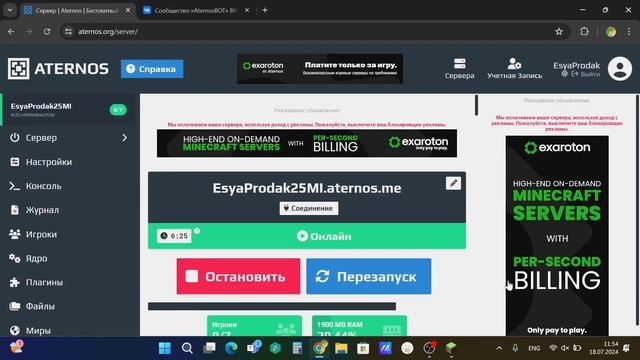Viewport: 640px width, 360px height.
Task: Open Calculator from the taskbar
Action: click(x=297, y=348)
